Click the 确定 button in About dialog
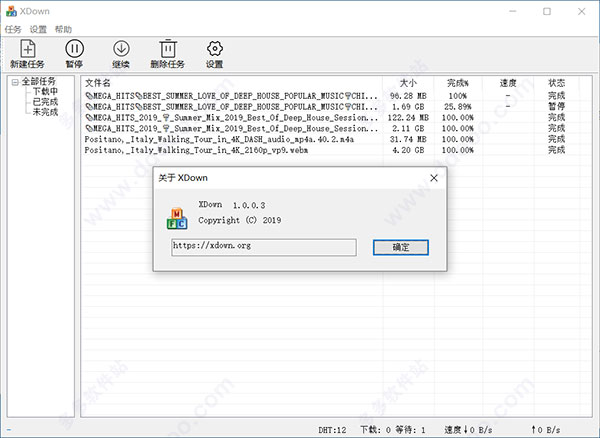Screen dimensions: 600x438 401,247
